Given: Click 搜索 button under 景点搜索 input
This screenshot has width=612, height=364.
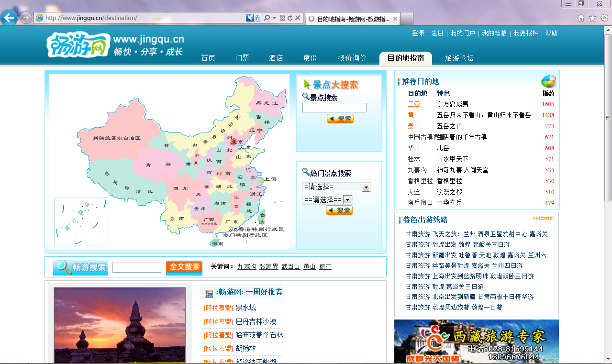Looking at the screenshot, I should point(340,119).
